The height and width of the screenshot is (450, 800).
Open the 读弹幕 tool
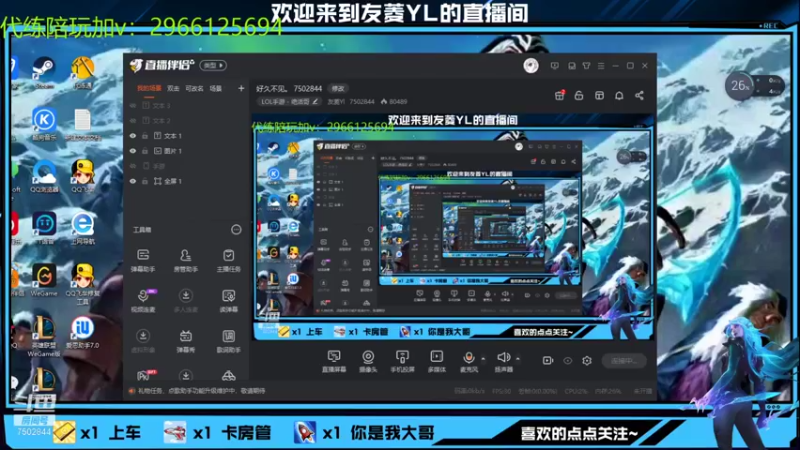tap(229, 300)
